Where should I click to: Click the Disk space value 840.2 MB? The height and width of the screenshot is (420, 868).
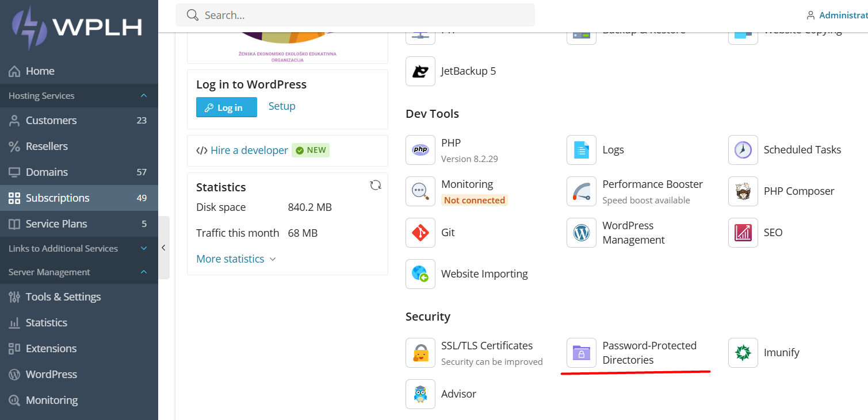(x=309, y=207)
